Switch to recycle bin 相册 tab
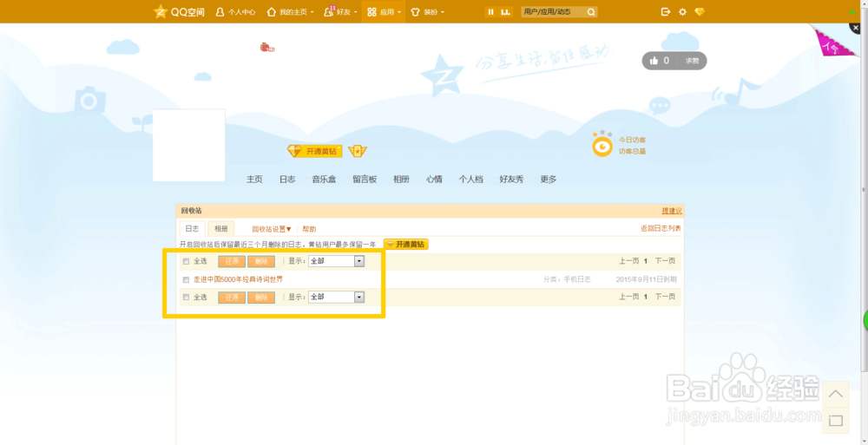Viewport: 868px width, 445px height. (220, 229)
